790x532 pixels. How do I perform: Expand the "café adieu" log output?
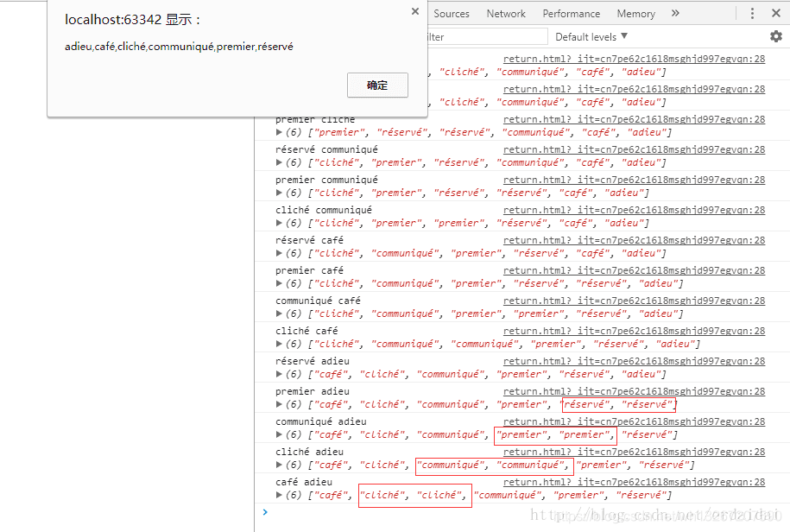point(278,494)
